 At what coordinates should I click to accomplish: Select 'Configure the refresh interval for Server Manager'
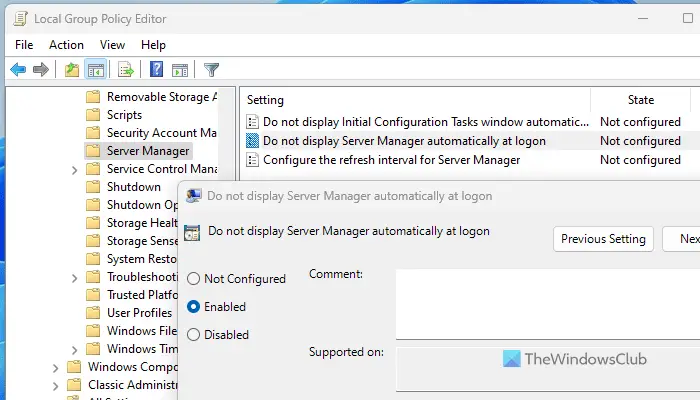coord(392,160)
